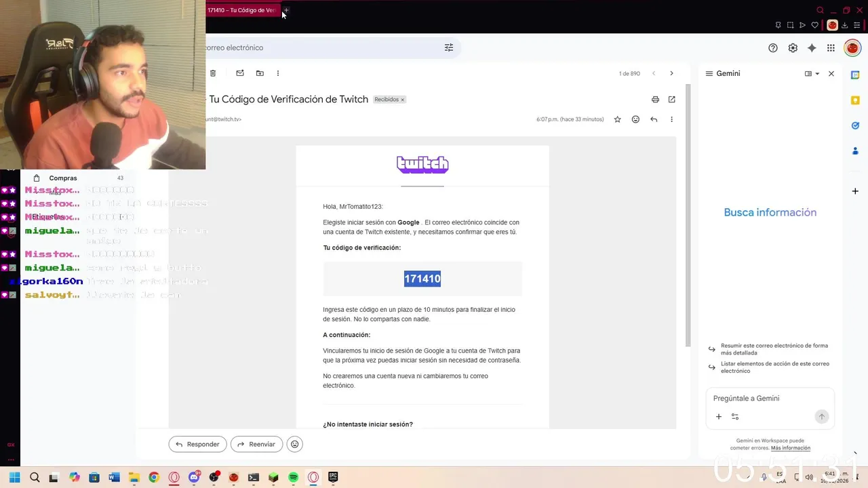The image size is (868, 488).
Task: Delete this email with the trash icon
Action: tap(213, 73)
